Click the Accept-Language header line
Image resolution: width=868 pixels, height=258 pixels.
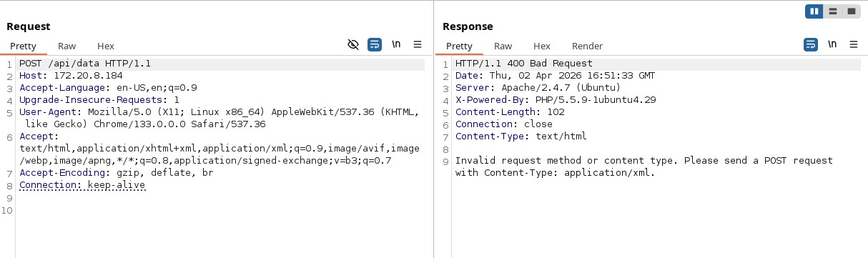click(108, 88)
